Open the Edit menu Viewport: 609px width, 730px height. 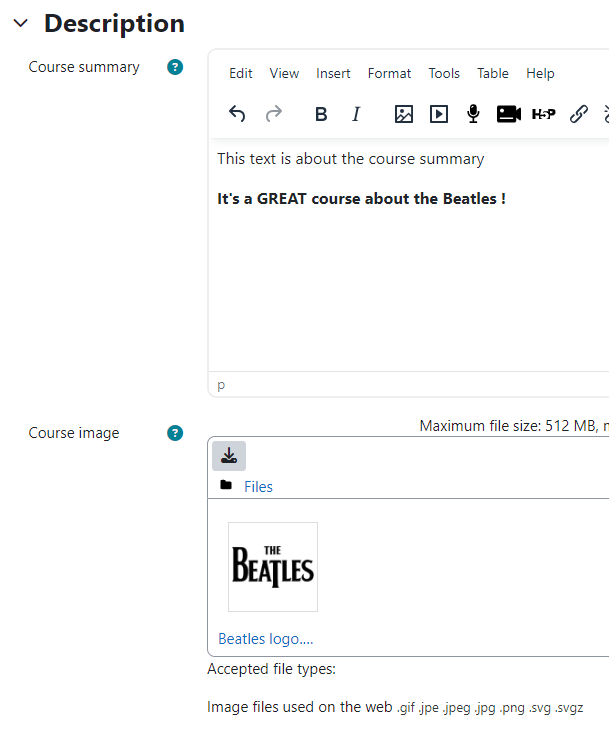(x=241, y=74)
